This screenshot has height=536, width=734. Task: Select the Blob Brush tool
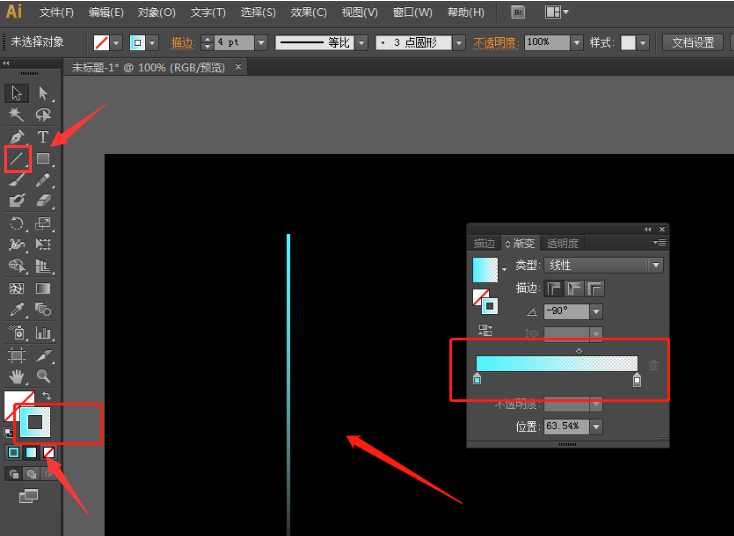click(x=17, y=200)
